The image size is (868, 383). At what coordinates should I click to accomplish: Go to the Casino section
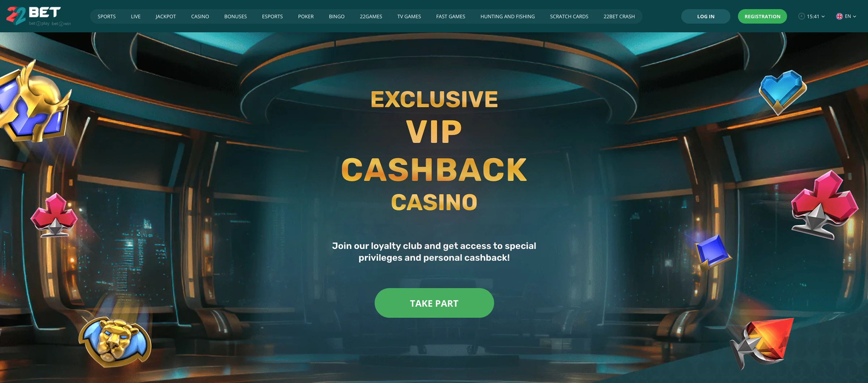click(200, 16)
